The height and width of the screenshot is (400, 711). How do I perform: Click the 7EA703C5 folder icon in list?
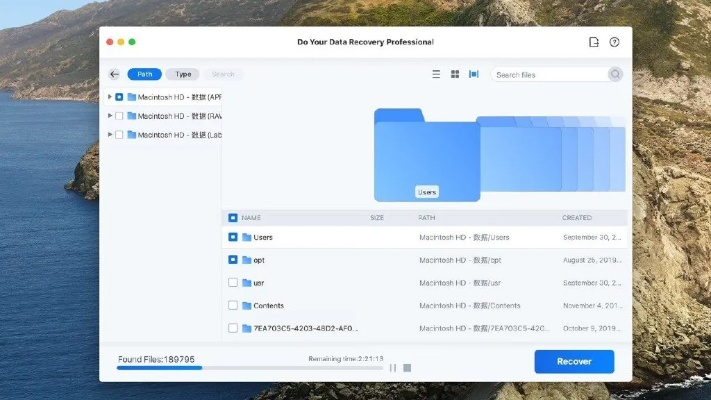point(247,328)
